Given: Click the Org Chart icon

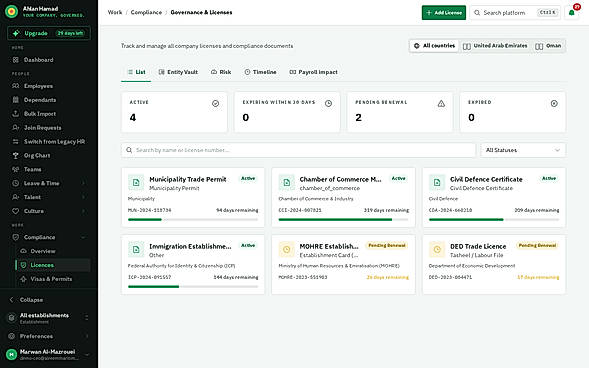Looking at the screenshot, I should pos(15,155).
